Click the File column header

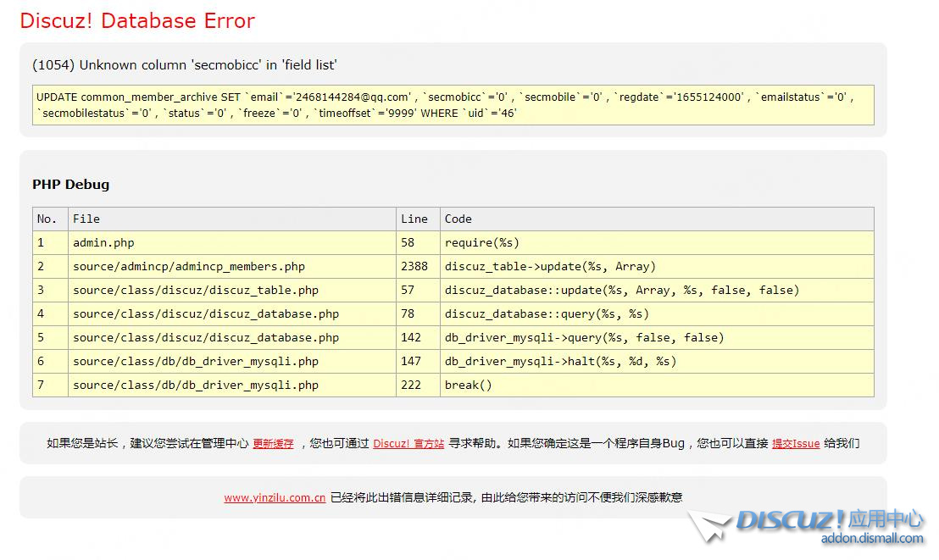pyautogui.click(x=232, y=219)
